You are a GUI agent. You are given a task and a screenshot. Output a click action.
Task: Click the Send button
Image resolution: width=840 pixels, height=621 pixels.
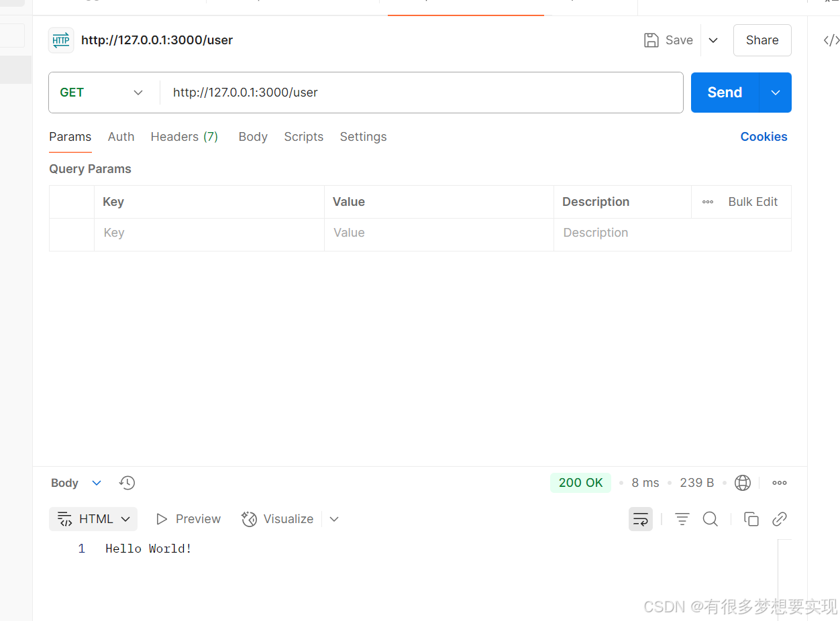(x=725, y=93)
